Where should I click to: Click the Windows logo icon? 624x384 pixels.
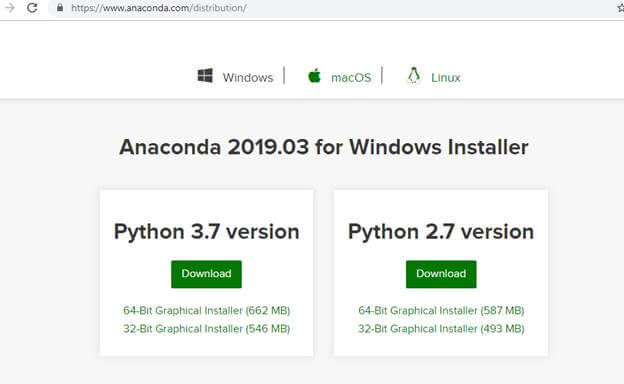[205, 76]
